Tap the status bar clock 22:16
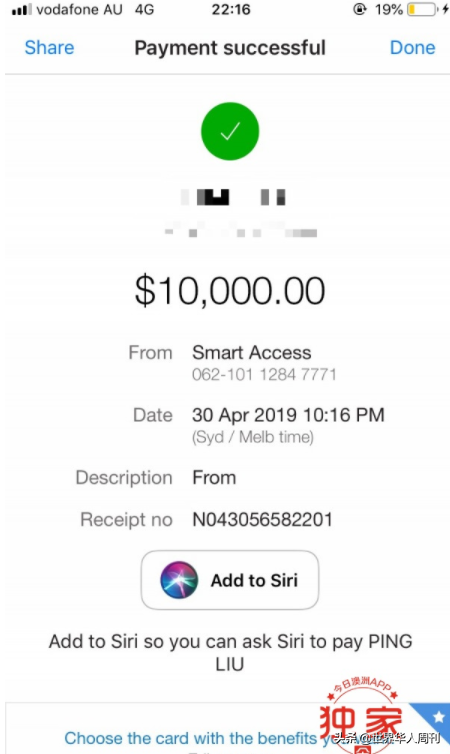Image resolution: width=450 pixels, height=754 pixels. tap(231, 9)
